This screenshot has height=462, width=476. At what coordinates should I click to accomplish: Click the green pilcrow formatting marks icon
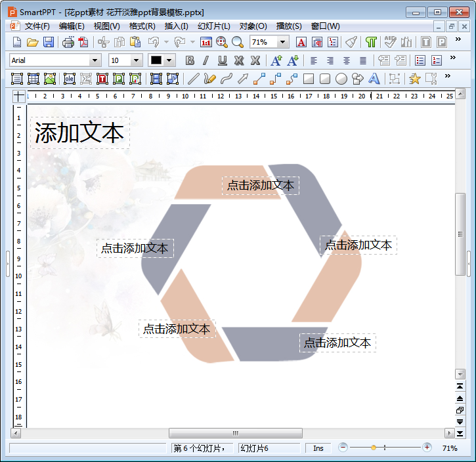click(371, 42)
